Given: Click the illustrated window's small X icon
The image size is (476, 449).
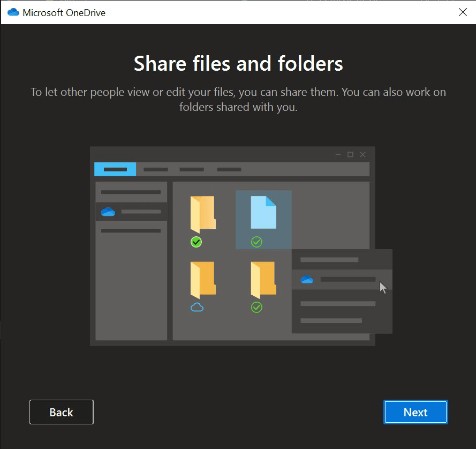Looking at the screenshot, I should pyautogui.click(x=362, y=154).
